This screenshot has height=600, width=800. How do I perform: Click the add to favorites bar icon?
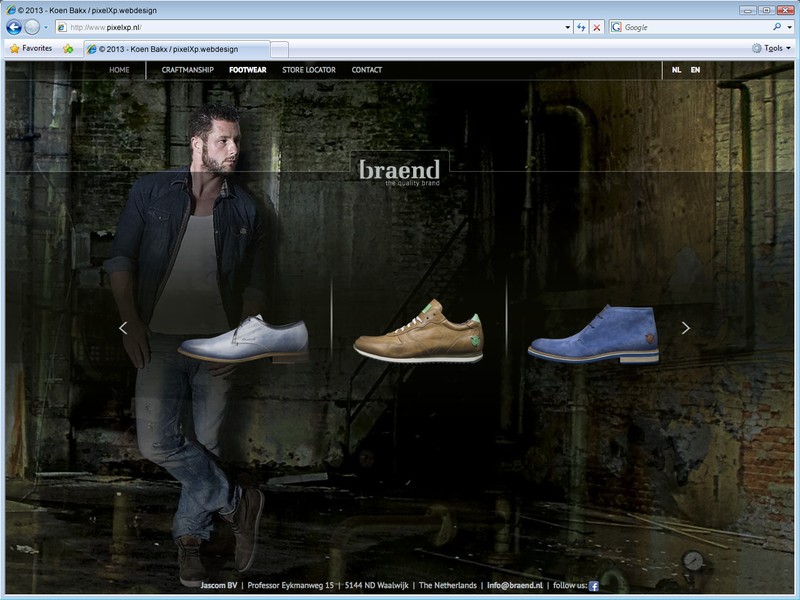click(x=68, y=48)
